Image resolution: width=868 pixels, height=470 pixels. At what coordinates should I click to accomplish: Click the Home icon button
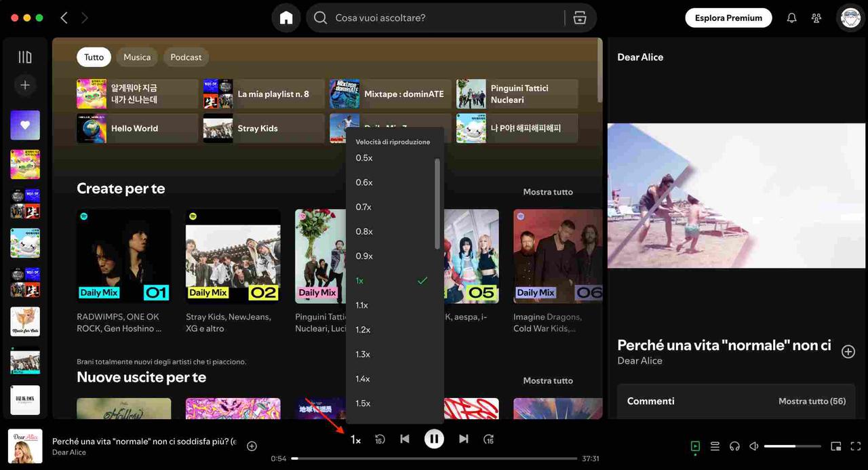[x=286, y=18]
